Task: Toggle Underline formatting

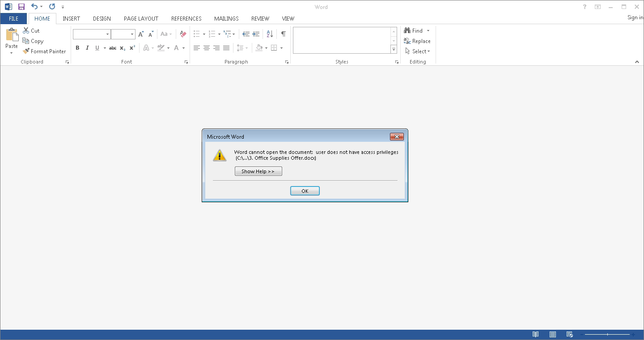Action: tap(97, 48)
